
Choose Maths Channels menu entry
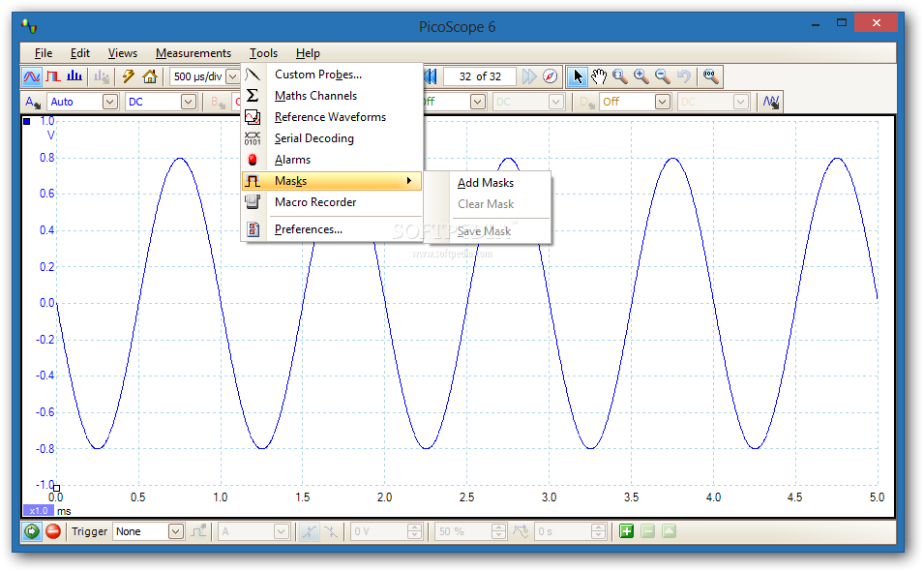point(332,96)
